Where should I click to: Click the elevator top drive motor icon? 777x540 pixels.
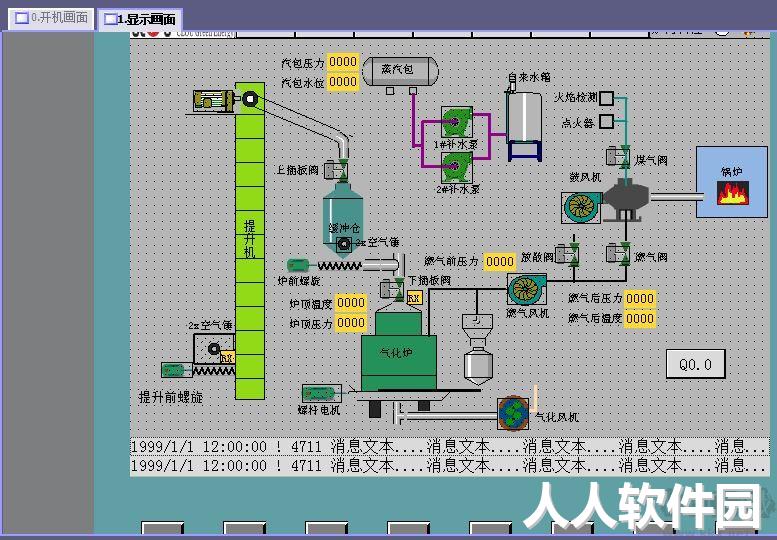pos(214,101)
